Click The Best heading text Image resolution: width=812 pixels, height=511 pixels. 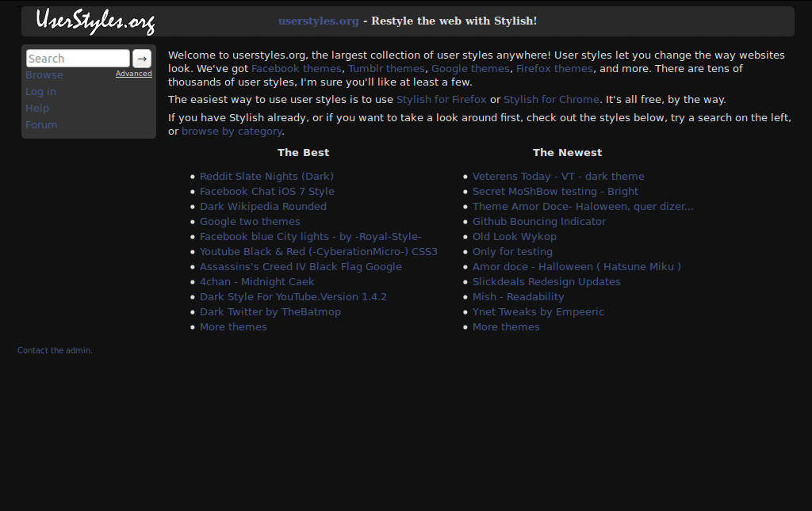pos(303,153)
